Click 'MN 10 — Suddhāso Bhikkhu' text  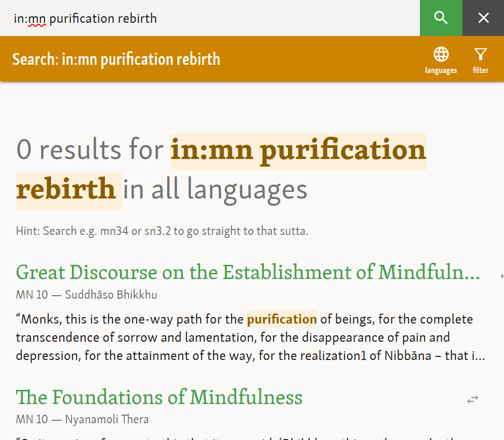87,295
